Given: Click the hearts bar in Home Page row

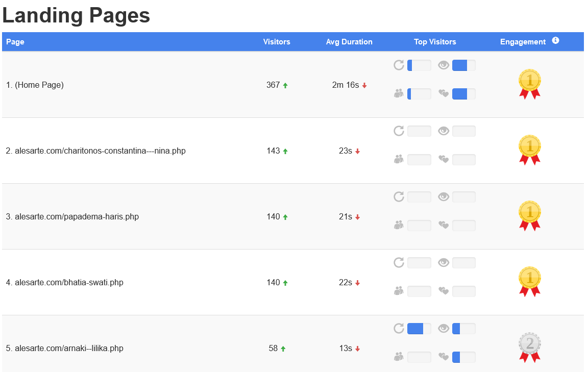Looking at the screenshot, I should coord(464,94).
